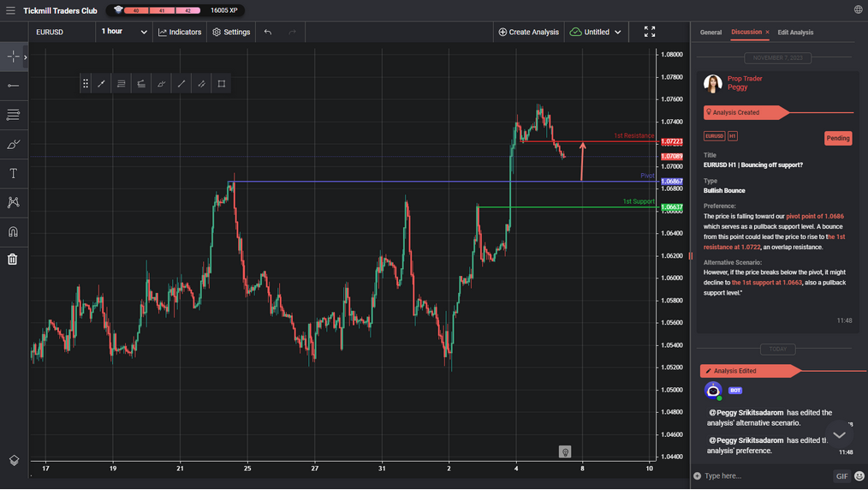Select the horizontal line drawing tool

click(13, 86)
